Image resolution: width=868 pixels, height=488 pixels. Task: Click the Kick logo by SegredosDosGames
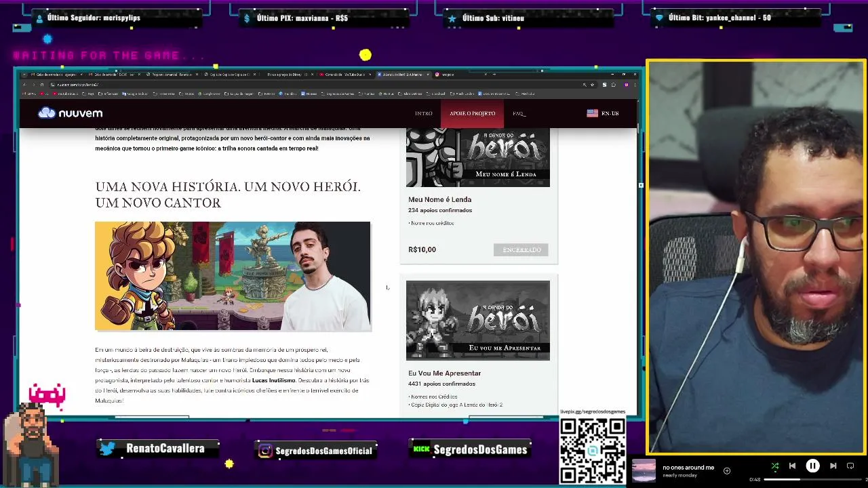[x=422, y=449]
